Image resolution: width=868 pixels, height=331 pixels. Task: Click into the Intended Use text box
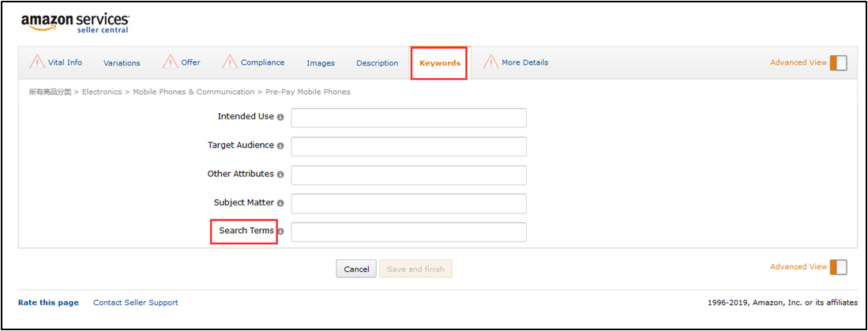click(x=408, y=118)
